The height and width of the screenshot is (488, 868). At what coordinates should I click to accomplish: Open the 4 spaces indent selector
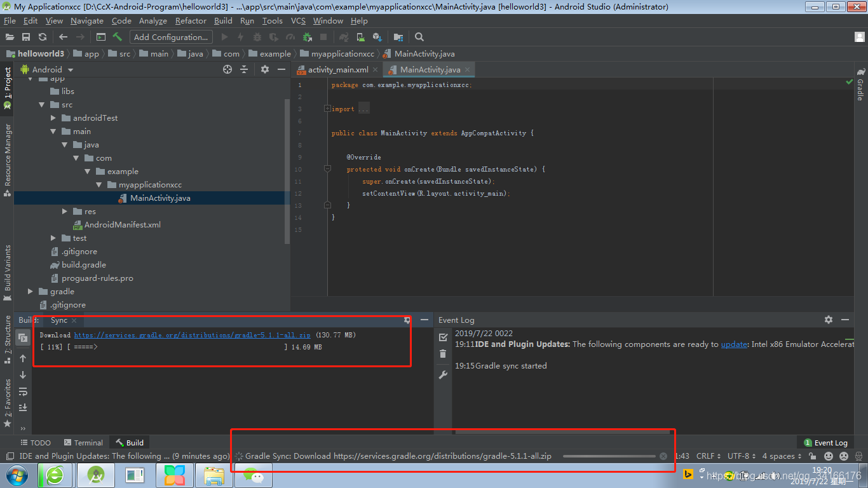point(782,456)
